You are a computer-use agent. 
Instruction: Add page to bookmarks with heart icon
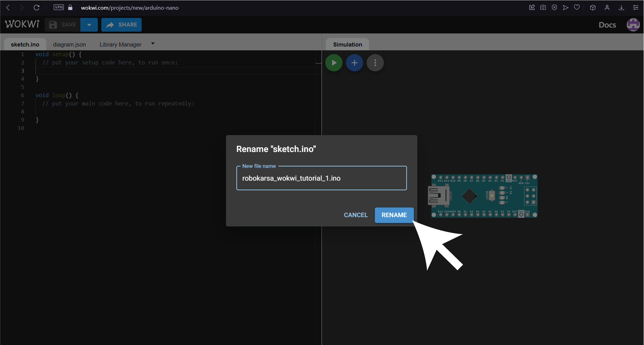click(577, 7)
